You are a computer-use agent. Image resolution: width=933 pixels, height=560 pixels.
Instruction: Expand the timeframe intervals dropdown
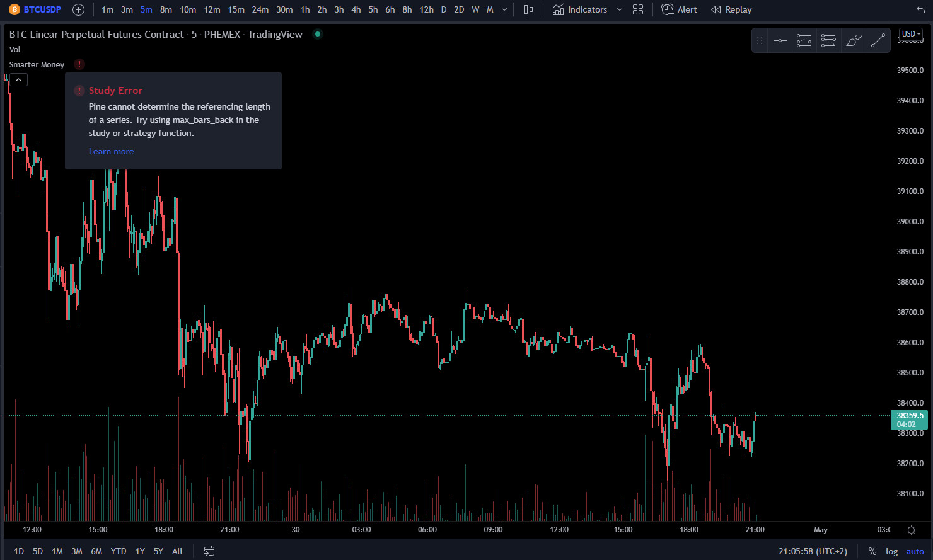tap(504, 9)
